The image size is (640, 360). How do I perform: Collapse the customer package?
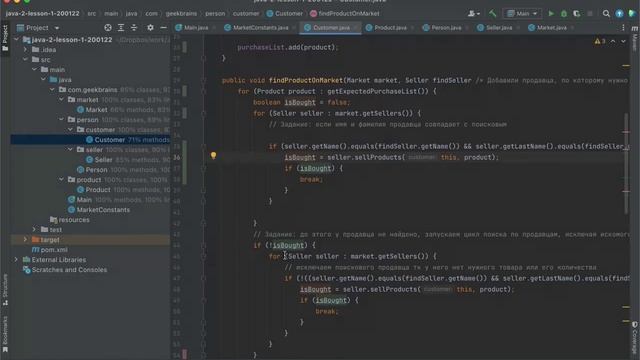click(70, 129)
